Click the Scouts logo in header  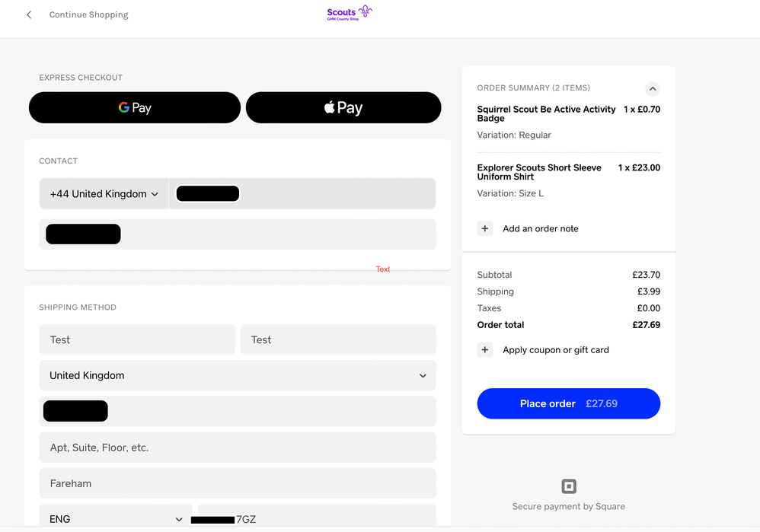pyautogui.click(x=350, y=13)
